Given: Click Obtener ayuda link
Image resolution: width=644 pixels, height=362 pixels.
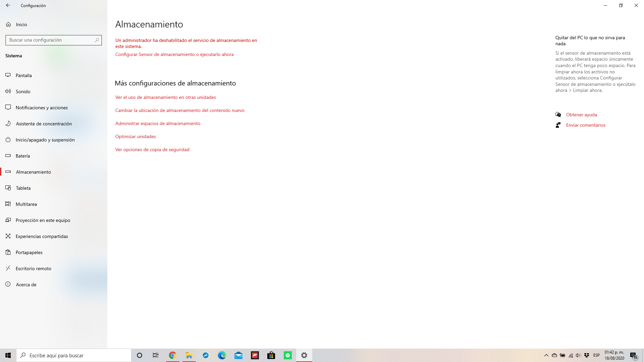Looking at the screenshot, I should (581, 115).
